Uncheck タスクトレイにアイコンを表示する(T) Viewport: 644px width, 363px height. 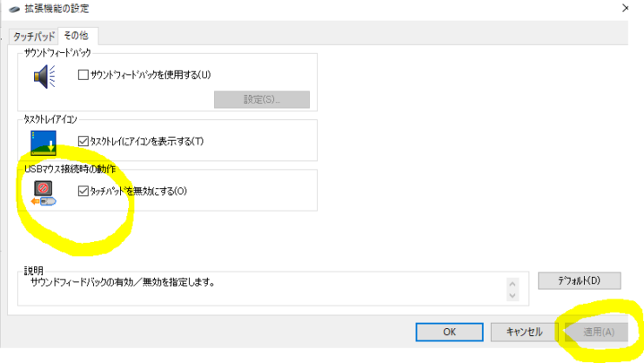pyautogui.click(x=84, y=141)
